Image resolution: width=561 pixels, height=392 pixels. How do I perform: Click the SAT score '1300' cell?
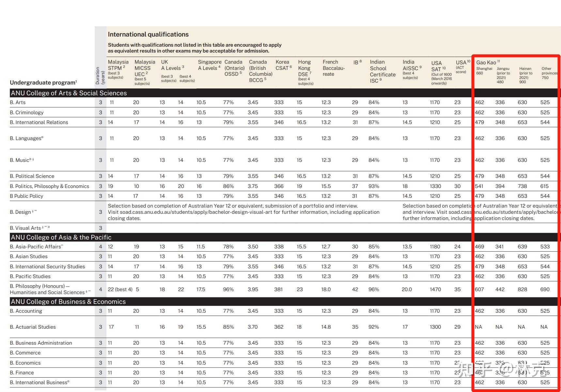(435, 327)
